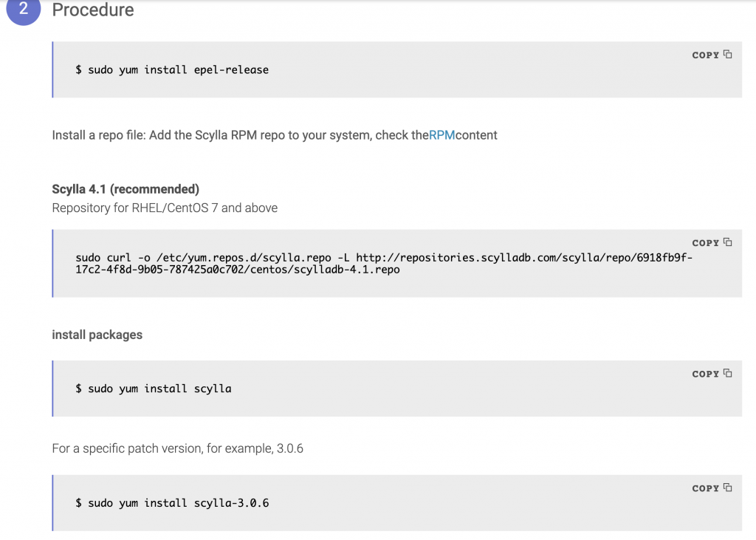Click the 'Repository for RHEL/CentOS 7 and above' text

tap(165, 208)
